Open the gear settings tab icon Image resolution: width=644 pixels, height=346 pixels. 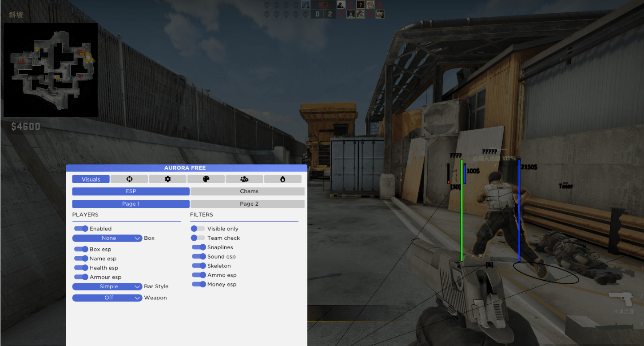[x=167, y=179]
